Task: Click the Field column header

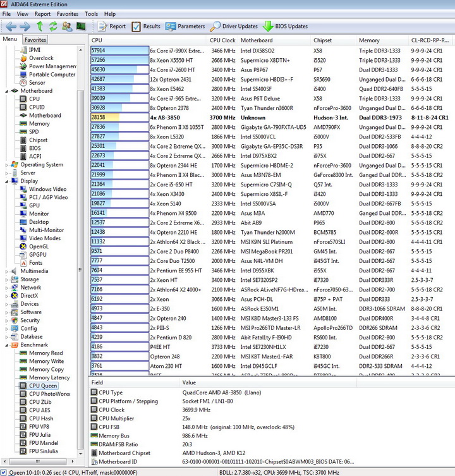Action: click(134, 382)
